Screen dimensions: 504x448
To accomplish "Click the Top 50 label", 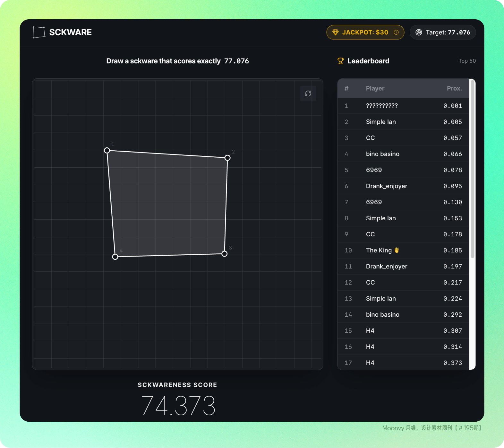I will [467, 61].
